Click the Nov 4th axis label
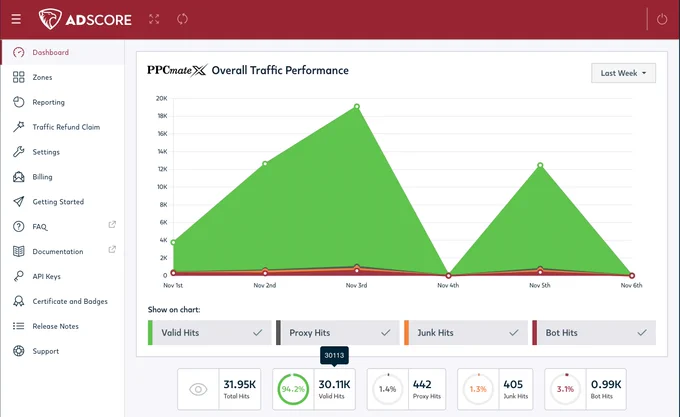This screenshot has height=417, width=680. pos(448,285)
